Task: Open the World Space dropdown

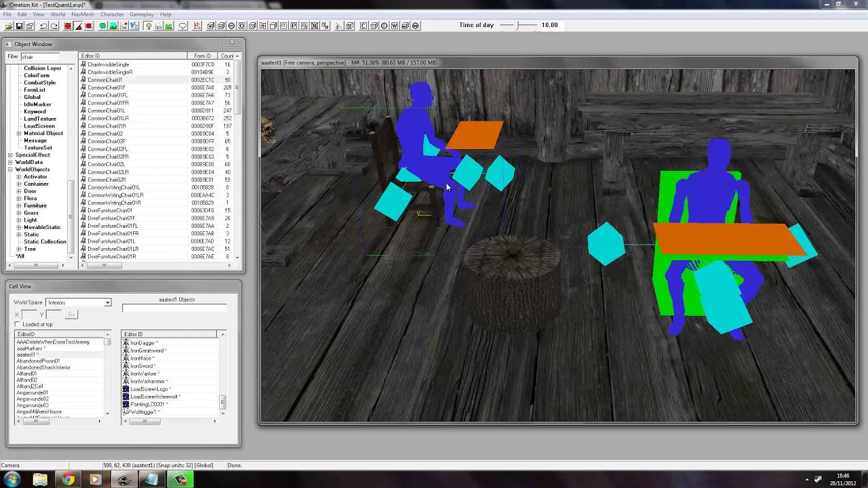Action: click(107, 302)
